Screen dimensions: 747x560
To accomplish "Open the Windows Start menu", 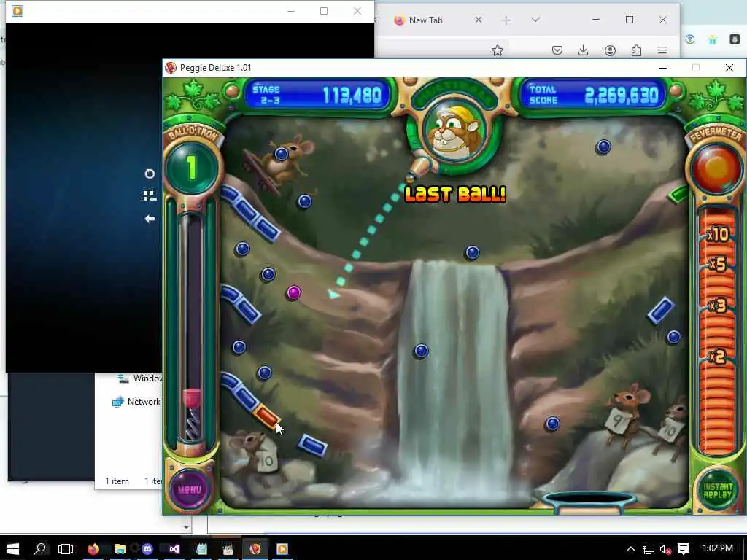I will (x=13, y=549).
